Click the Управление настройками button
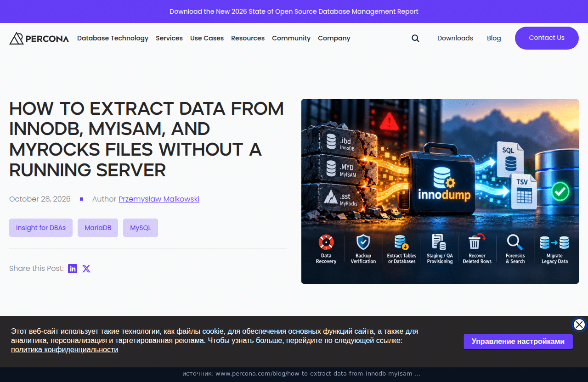 pos(518,342)
